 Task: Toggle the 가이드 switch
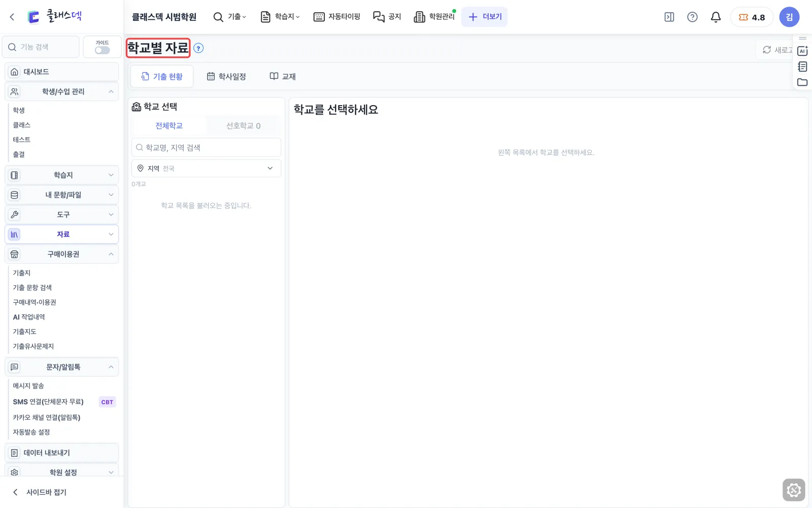(102, 50)
